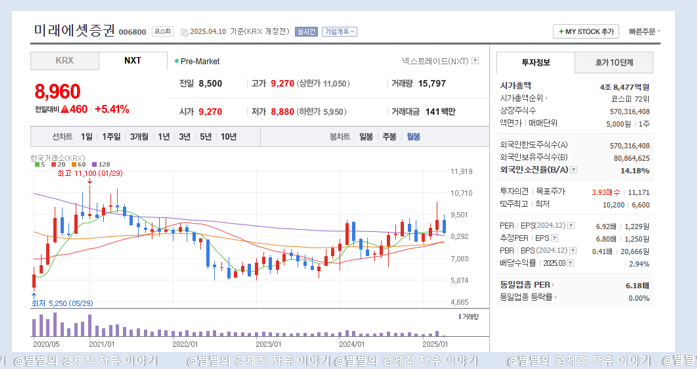Select the 10년 line chart period
The height and width of the screenshot is (369, 697).
(228, 137)
